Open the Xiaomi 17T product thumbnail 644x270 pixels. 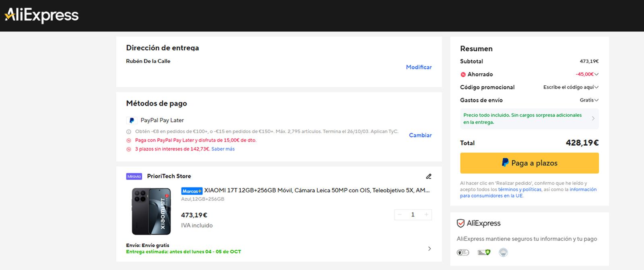(x=151, y=211)
